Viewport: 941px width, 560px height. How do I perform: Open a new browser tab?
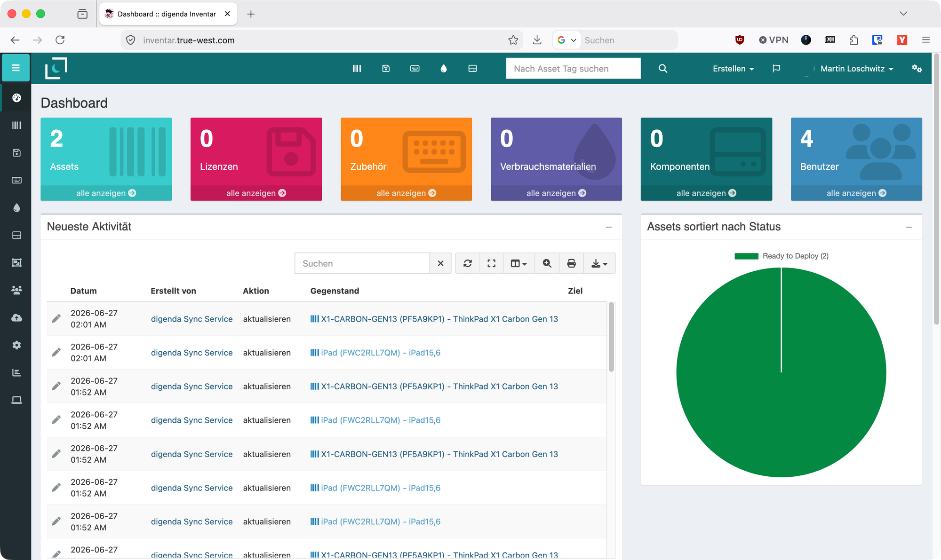tap(251, 14)
